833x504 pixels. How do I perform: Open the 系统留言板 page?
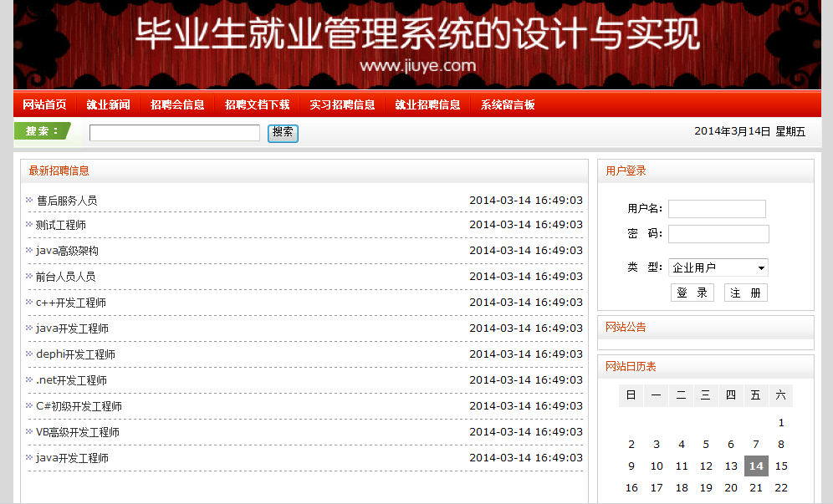[508, 104]
